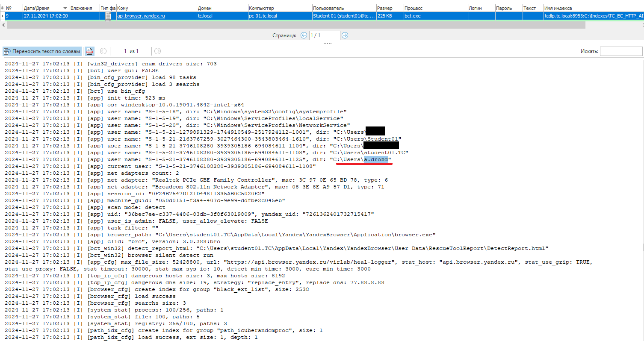
Task: Click into the 'Искать:' search field
Action: pyautogui.click(x=621, y=51)
